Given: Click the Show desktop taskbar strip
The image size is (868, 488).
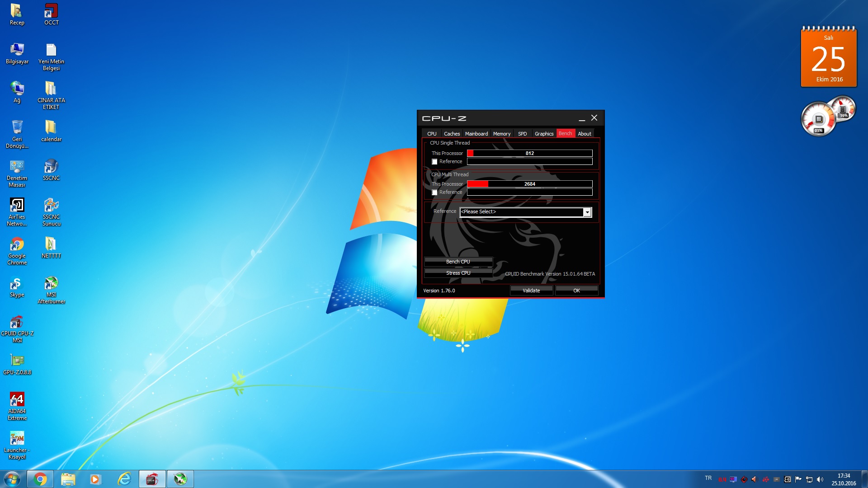Looking at the screenshot, I should (x=864, y=479).
